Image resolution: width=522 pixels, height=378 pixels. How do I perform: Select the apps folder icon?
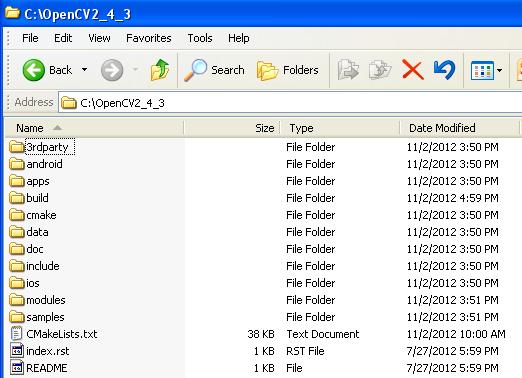(17, 181)
